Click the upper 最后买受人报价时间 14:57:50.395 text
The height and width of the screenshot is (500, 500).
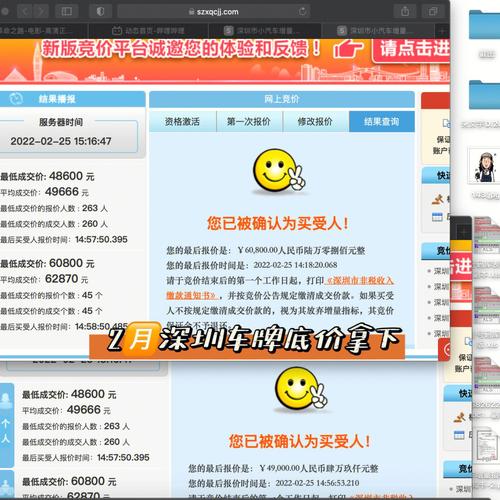[x=64, y=239]
